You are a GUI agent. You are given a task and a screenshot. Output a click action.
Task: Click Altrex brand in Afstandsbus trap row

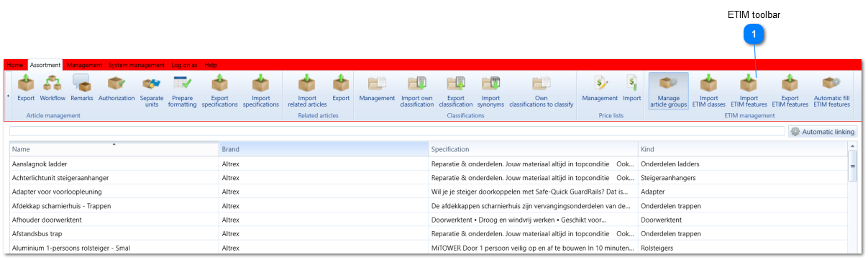click(324, 234)
